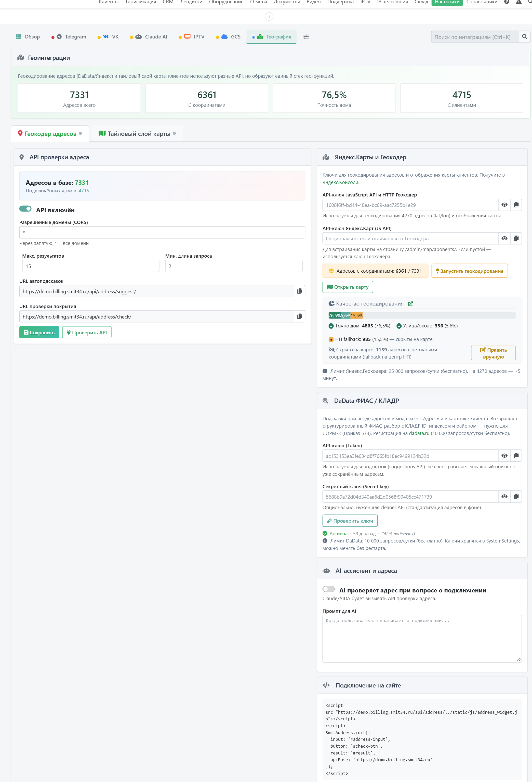
Task: Show the DaData API Token with eye icon
Action: pyautogui.click(x=504, y=456)
